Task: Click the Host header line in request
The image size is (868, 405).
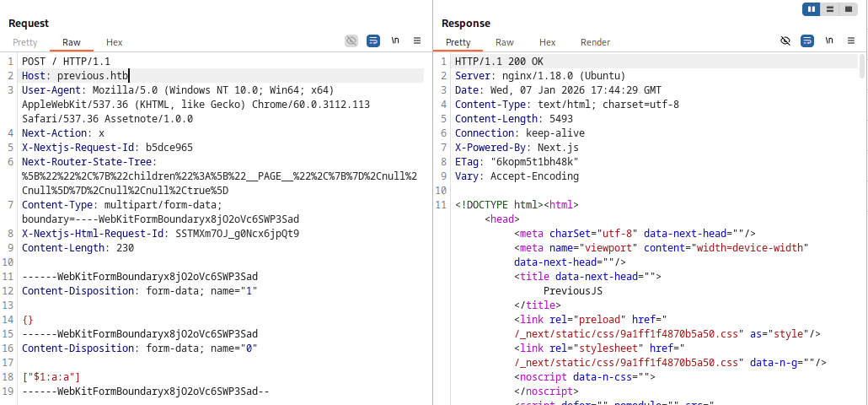Action: [x=76, y=76]
